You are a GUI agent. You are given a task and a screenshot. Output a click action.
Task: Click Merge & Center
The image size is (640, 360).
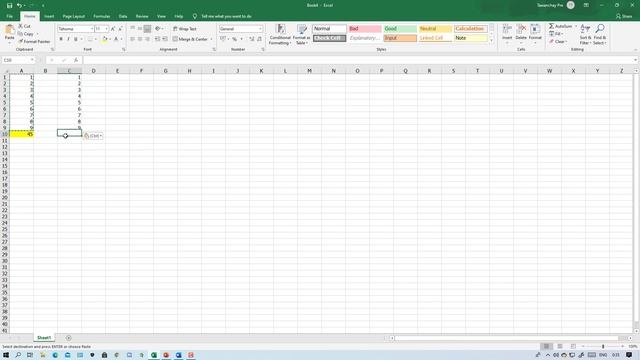[x=190, y=39]
